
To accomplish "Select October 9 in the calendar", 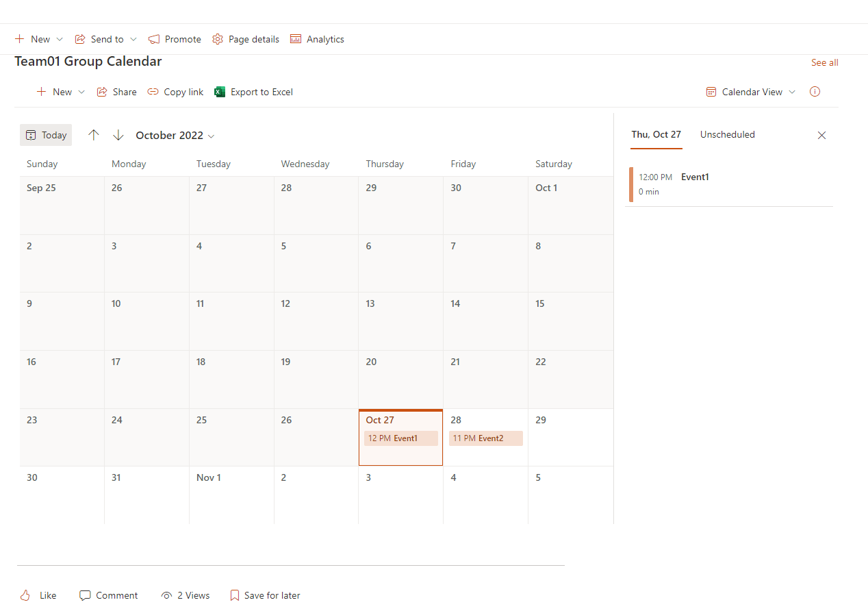I will point(62,321).
